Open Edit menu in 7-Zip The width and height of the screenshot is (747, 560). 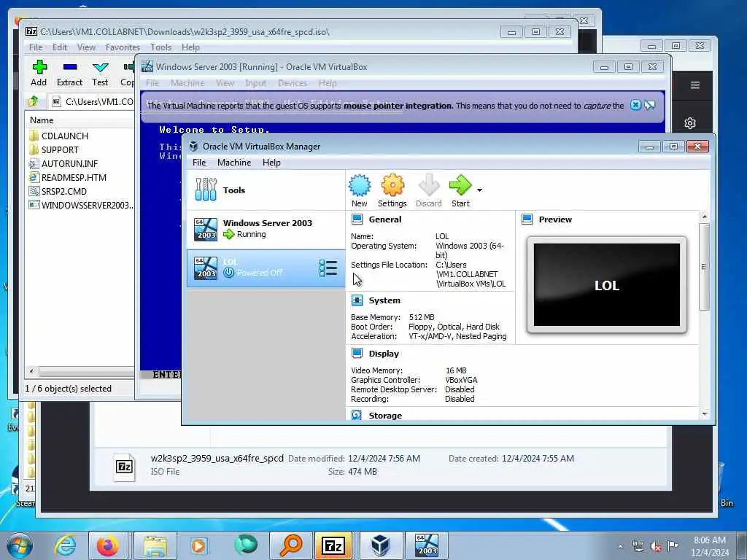(60, 47)
